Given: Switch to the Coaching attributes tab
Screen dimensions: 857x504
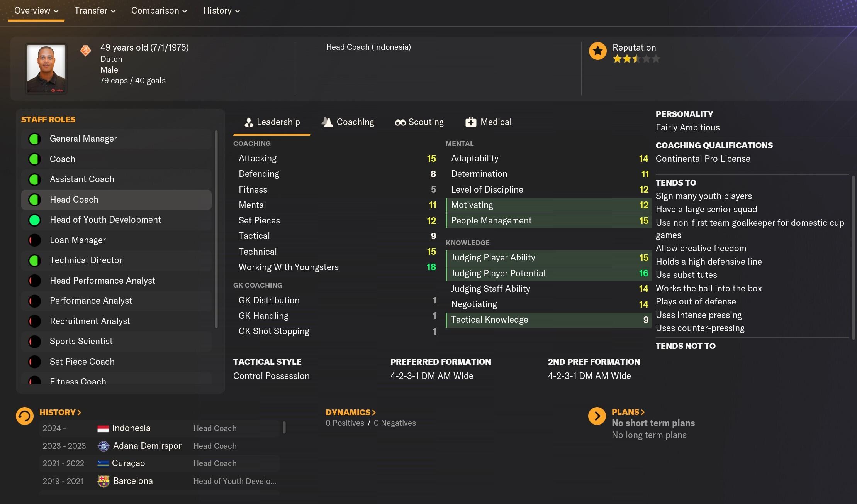Looking at the screenshot, I should coord(348,122).
